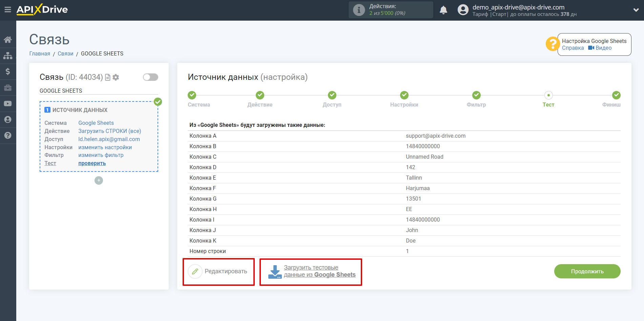Open the notifications bell
This screenshot has width=644, height=321.
pos(443,10)
